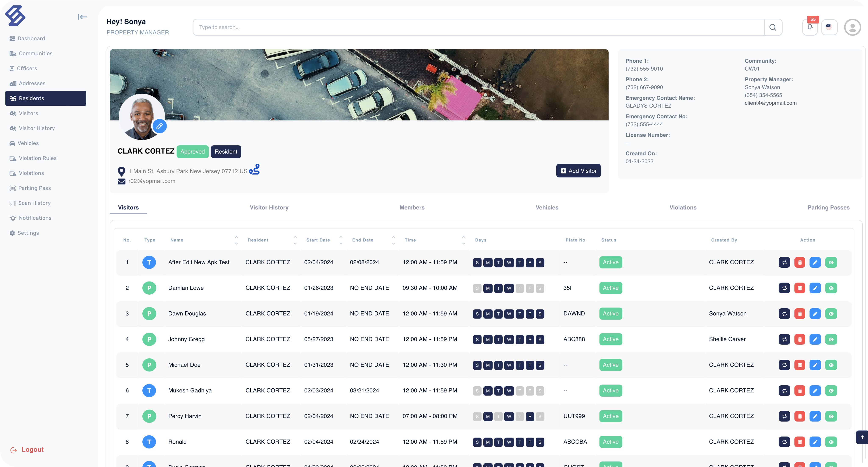Open the user profile avatar icon

click(x=852, y=27)
